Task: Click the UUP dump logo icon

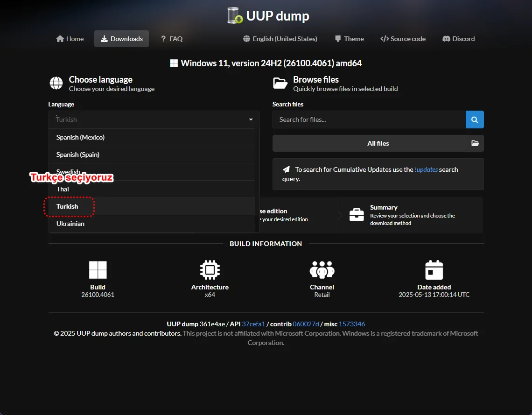Action: tap(235, 15)
